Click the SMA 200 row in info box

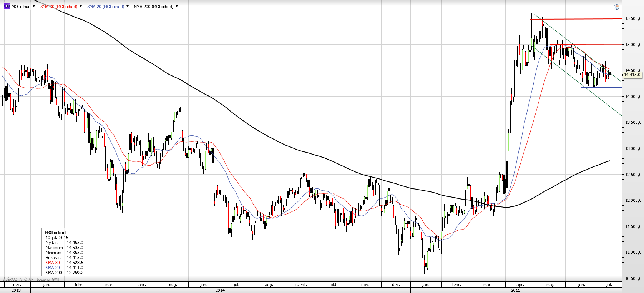click(x=64, y=273)
